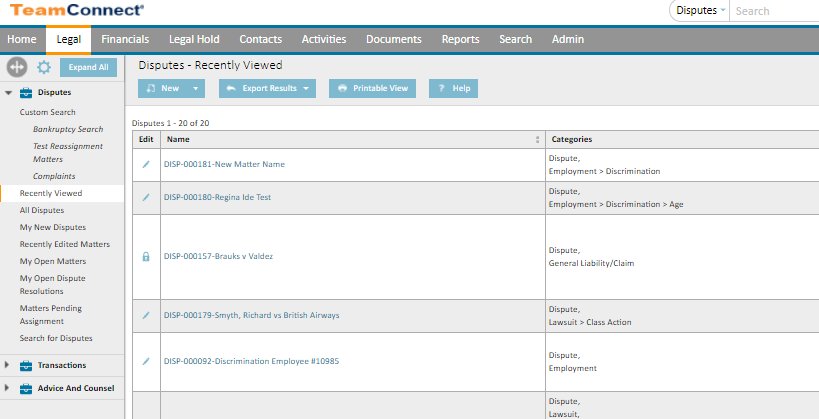Open My Open Matters
The height and width of the screenshot is (419, 819).
(x=53, y=261)
